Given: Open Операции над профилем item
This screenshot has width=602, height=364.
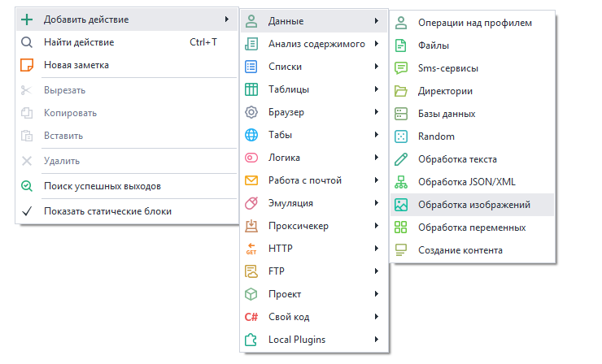Looking at the screenshot, I should tap(474, 23).
